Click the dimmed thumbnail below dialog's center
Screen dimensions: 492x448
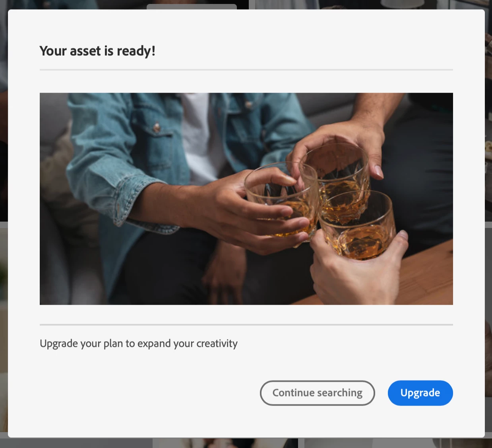pyautogui.click(x=225, y=443)
